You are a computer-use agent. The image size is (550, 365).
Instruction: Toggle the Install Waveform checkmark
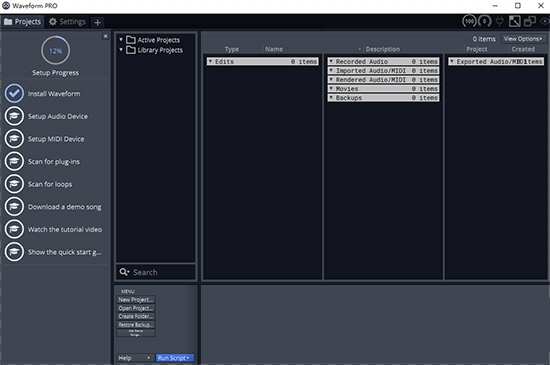pos(14,93)
